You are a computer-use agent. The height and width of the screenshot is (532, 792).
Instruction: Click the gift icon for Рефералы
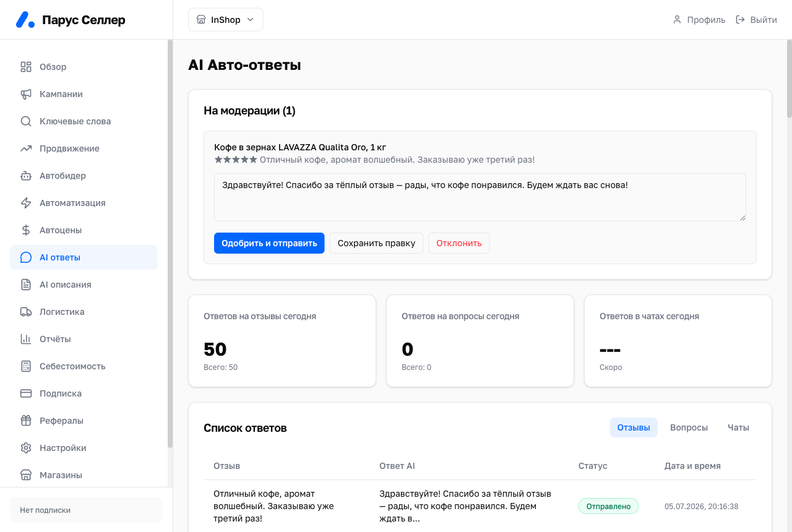click(26, 421)
